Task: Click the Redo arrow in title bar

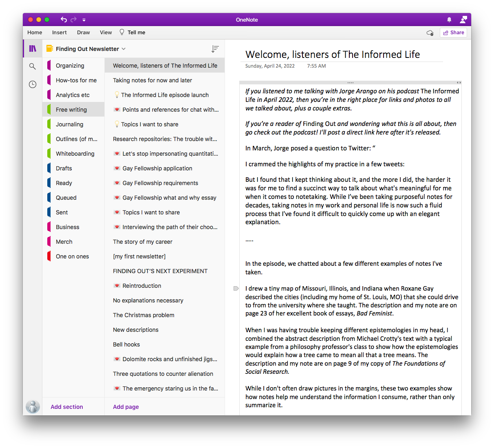Action: click(x=73, y=20)
